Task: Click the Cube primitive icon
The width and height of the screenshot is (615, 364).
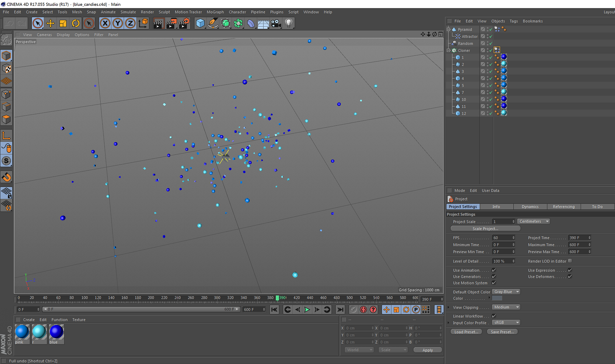Action: [x=200, y=23]
